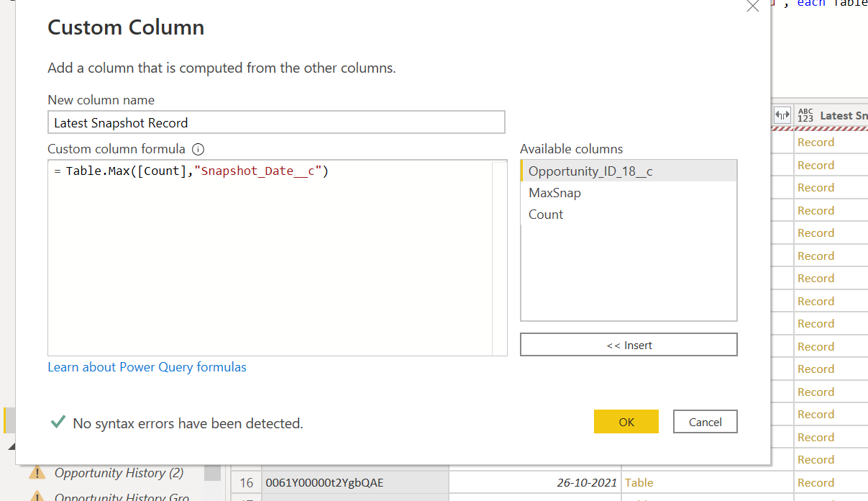The width and height of the screenshot is (868, 501).
Task: Click the ABC123 data type icon
Action: point(805,115)
